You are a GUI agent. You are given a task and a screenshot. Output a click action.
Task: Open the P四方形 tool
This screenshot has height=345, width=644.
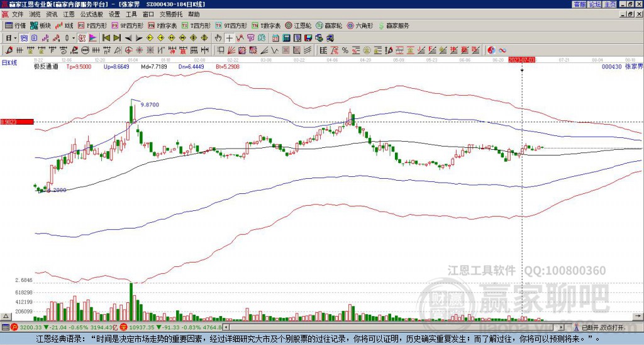(93, 25)
